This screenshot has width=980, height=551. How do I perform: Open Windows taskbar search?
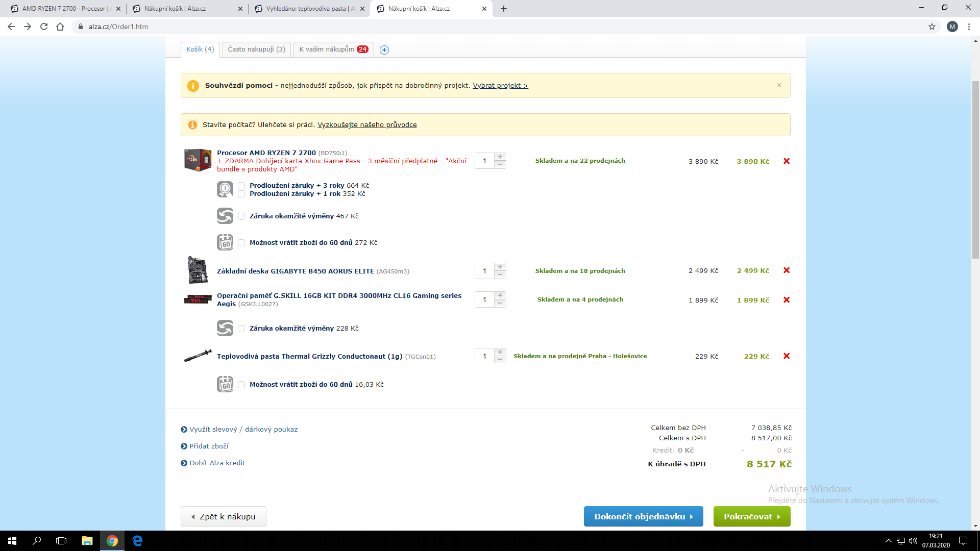37,541
